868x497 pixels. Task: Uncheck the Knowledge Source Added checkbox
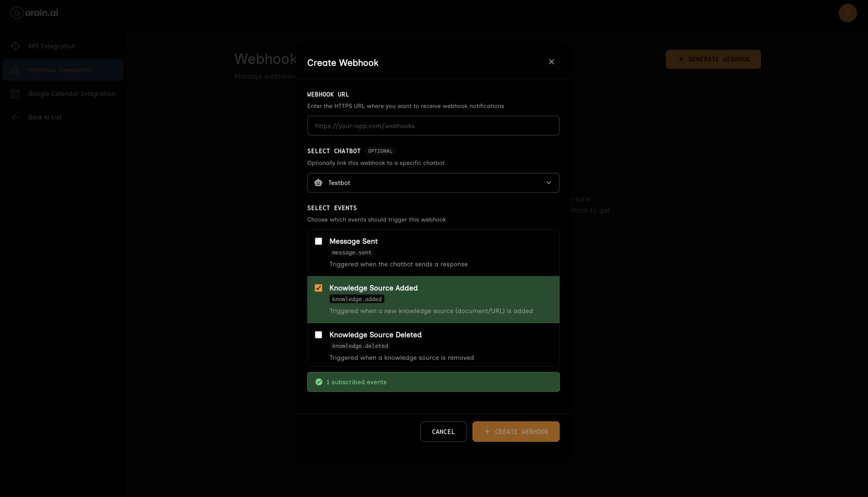318,288
